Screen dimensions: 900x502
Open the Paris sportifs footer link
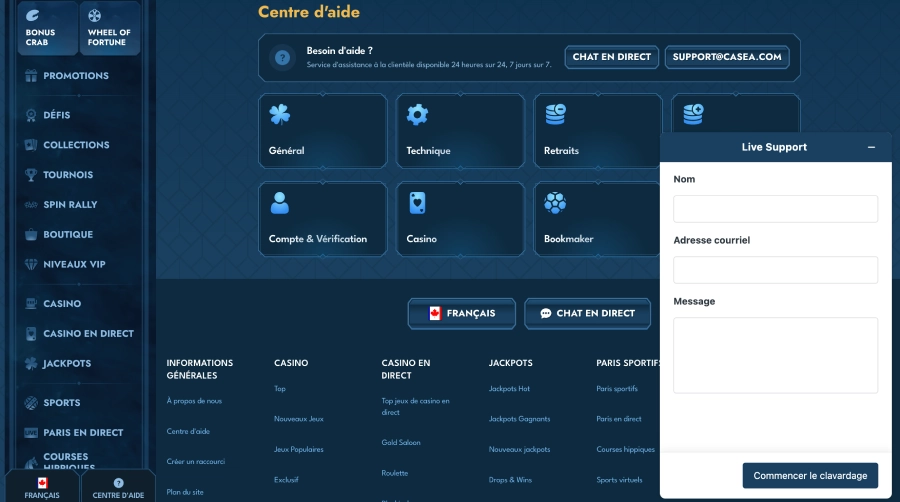617,388
